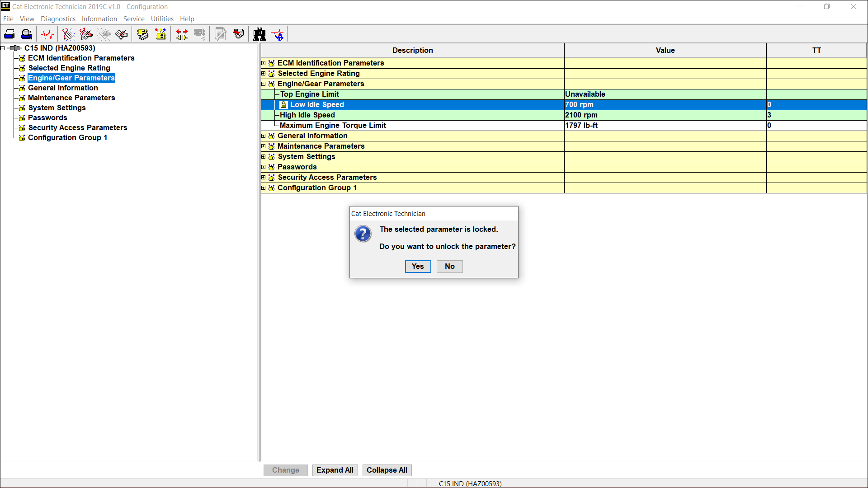Screen dimensions: 868x488
Task: Open the Diagnostics menu
Action: tap(58, 19)
